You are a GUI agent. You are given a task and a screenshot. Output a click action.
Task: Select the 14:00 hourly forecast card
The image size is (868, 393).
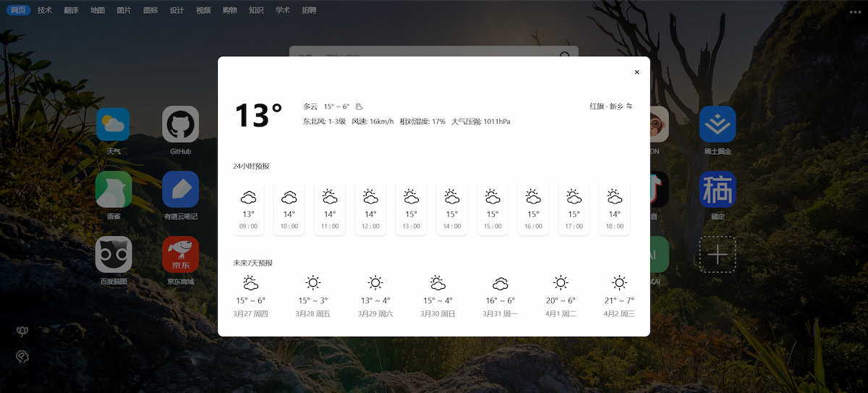452,208
